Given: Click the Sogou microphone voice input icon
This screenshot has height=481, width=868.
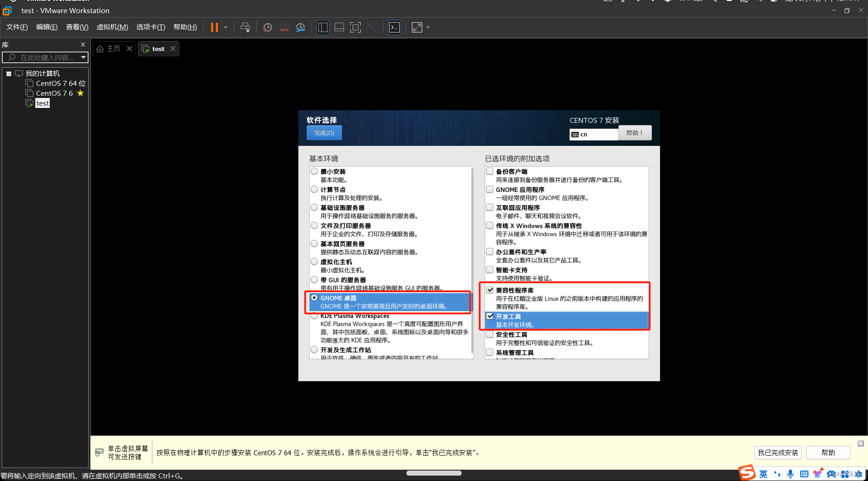Looking at the screenshot, I should point(790,474).
